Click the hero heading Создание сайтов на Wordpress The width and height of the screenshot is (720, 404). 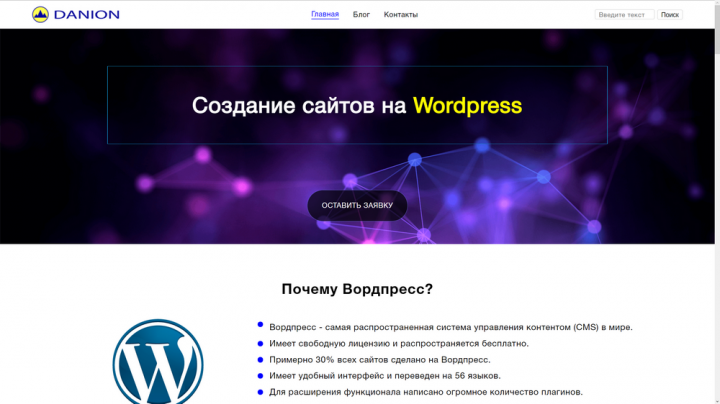[357, 106]
